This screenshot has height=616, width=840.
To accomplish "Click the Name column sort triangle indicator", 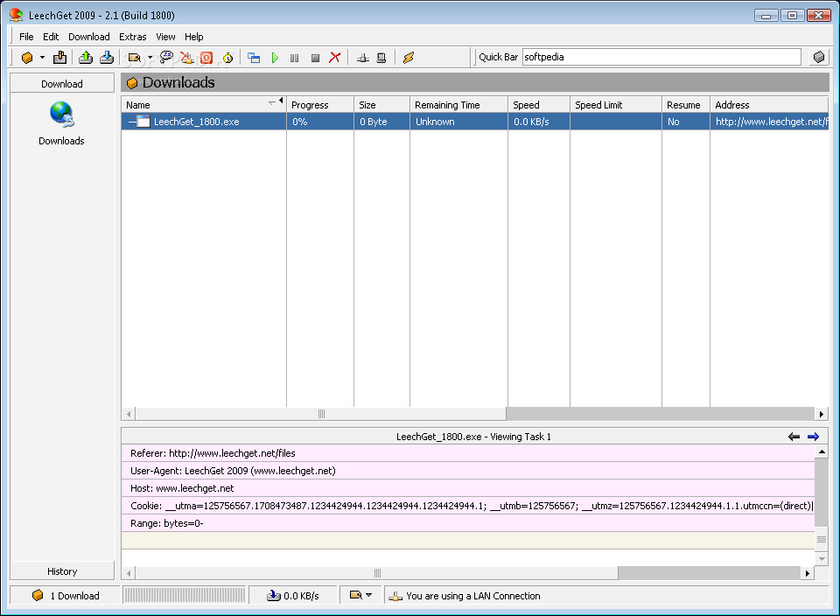I will pyautogui.click(x=272, y=101).
